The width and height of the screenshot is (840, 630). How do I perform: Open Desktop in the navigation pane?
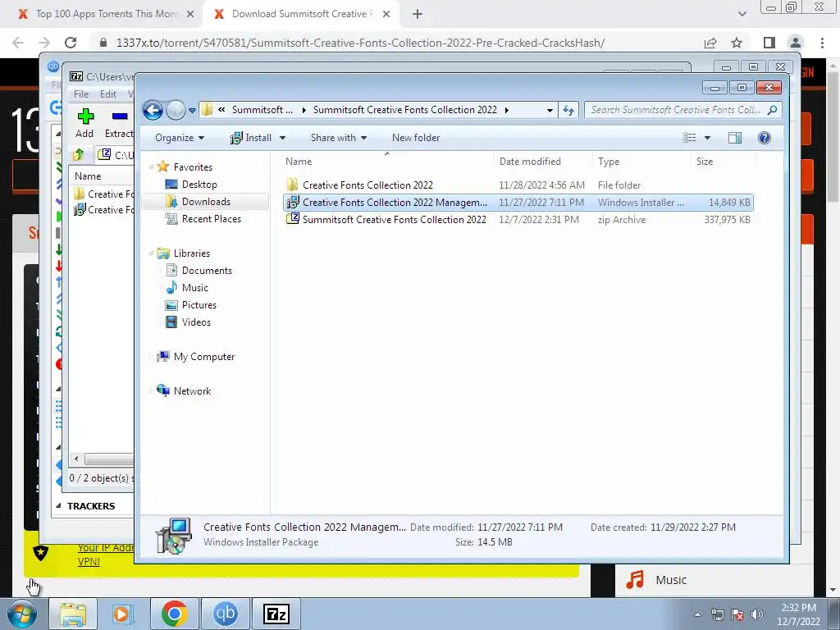click(199, 185)
